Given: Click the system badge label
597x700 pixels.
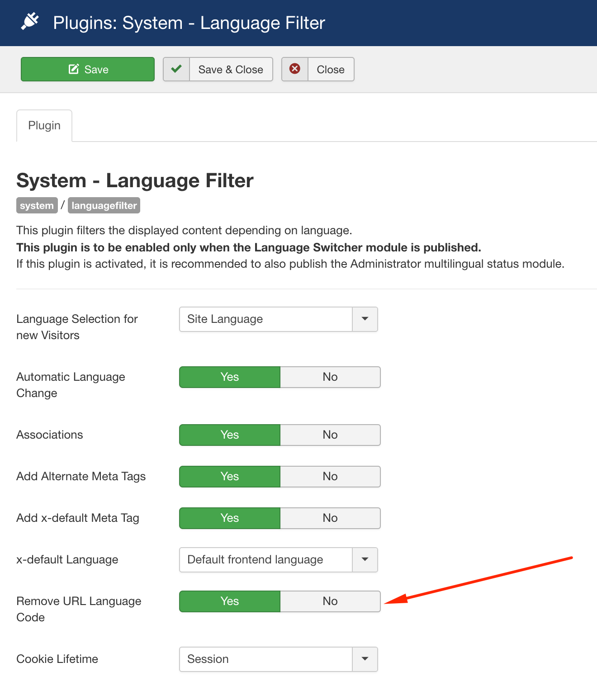Looking at the screenshot, I should (37, 206).
